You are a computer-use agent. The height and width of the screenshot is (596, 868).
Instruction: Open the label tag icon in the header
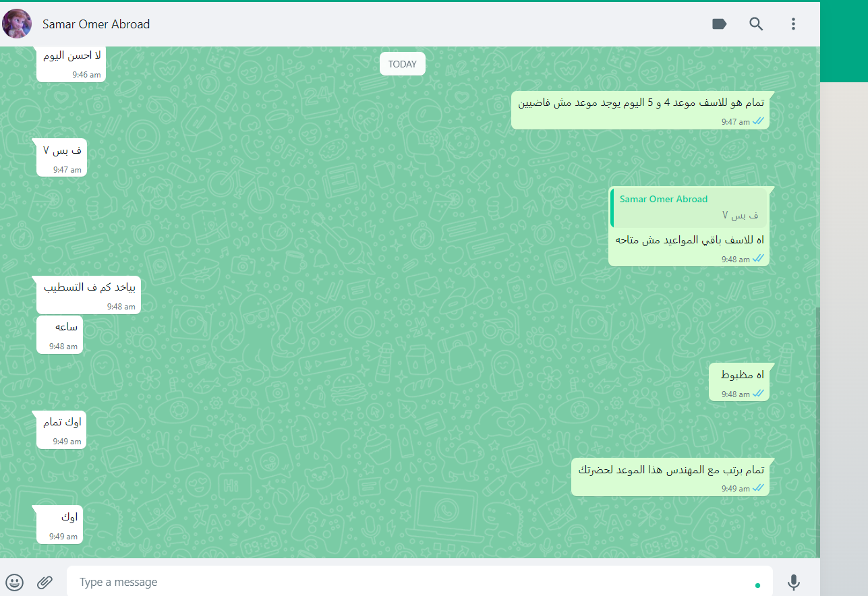point(720,24)
